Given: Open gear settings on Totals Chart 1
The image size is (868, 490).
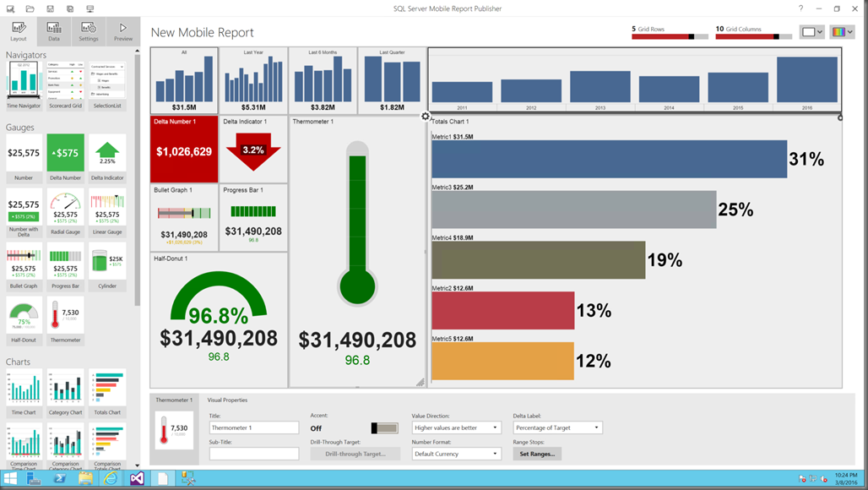Looking at the screenshot, I should coord(426,117).
